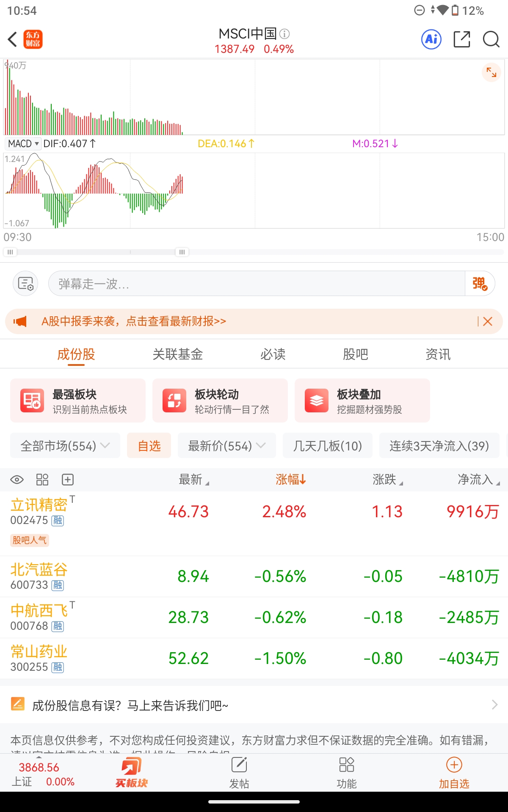Viewport: 508px width, 812px height.
Task: Tap the battery indicator in status bar
Action: tap(455, 10)
